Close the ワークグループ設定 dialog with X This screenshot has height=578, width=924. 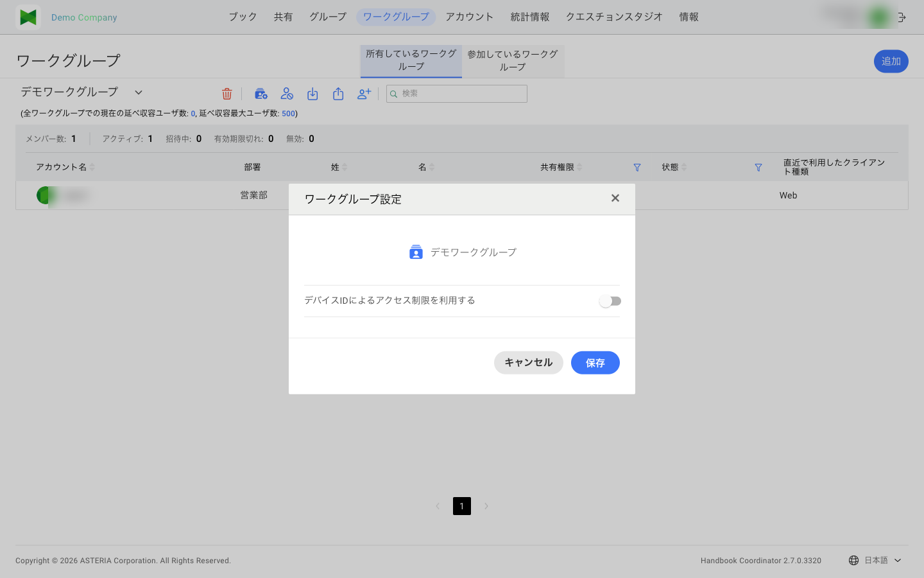tap(615, 198)
